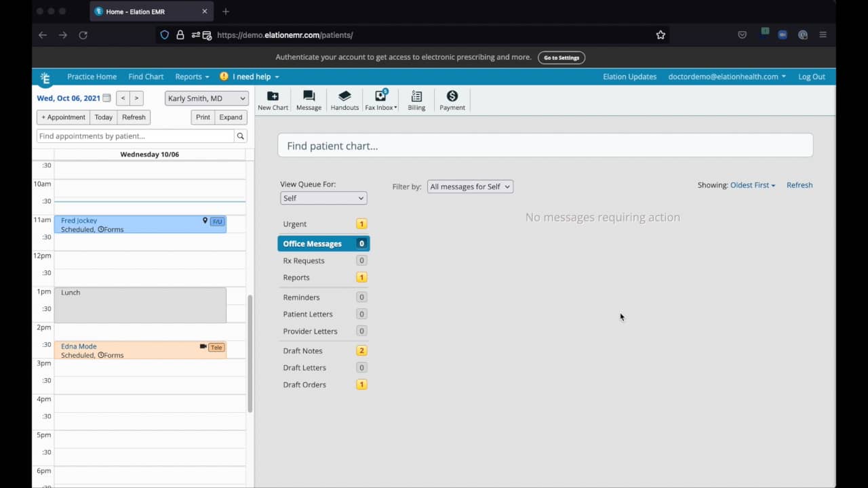Close the Home - Elation EMR tab
Image resolution: width=868 pixels, height=488 pixels.
click(x=205, y=12)
